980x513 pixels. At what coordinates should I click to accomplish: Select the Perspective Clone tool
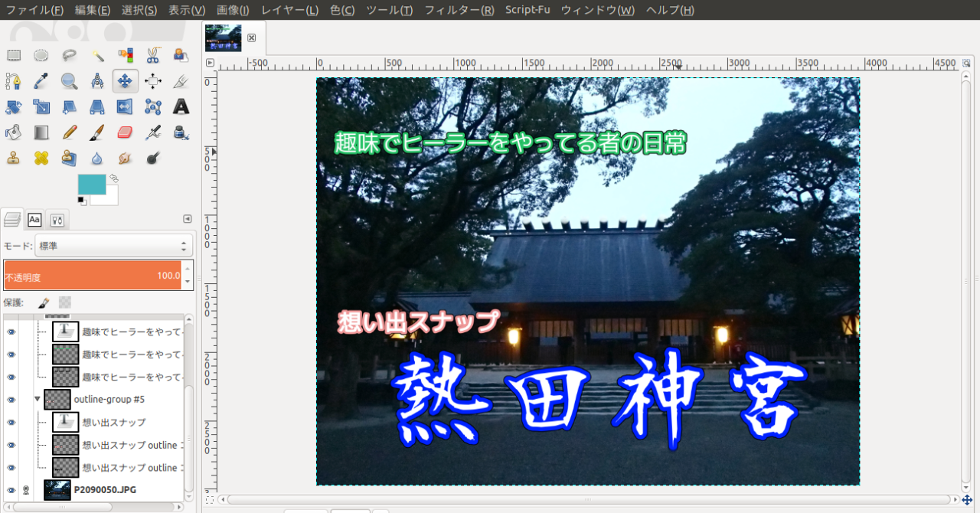70,158
